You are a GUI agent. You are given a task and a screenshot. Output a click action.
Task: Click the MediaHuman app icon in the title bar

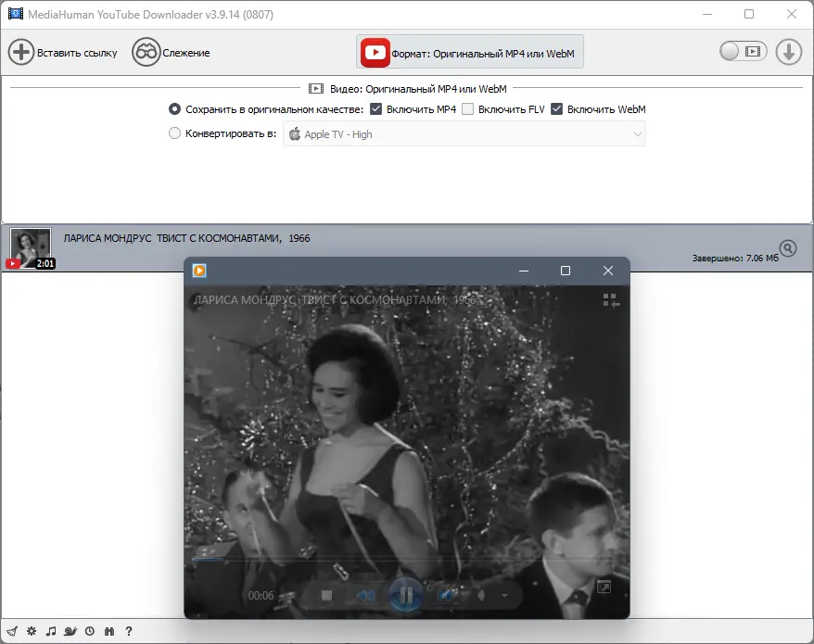16,14
